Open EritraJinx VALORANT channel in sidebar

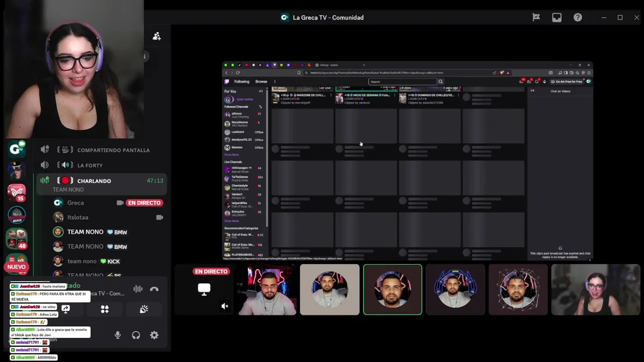pos(244,213)
